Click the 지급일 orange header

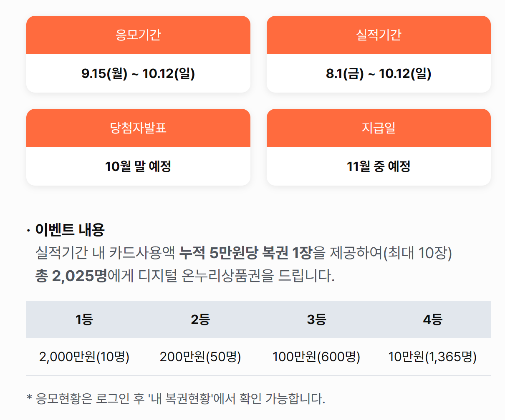coord(379,128)
